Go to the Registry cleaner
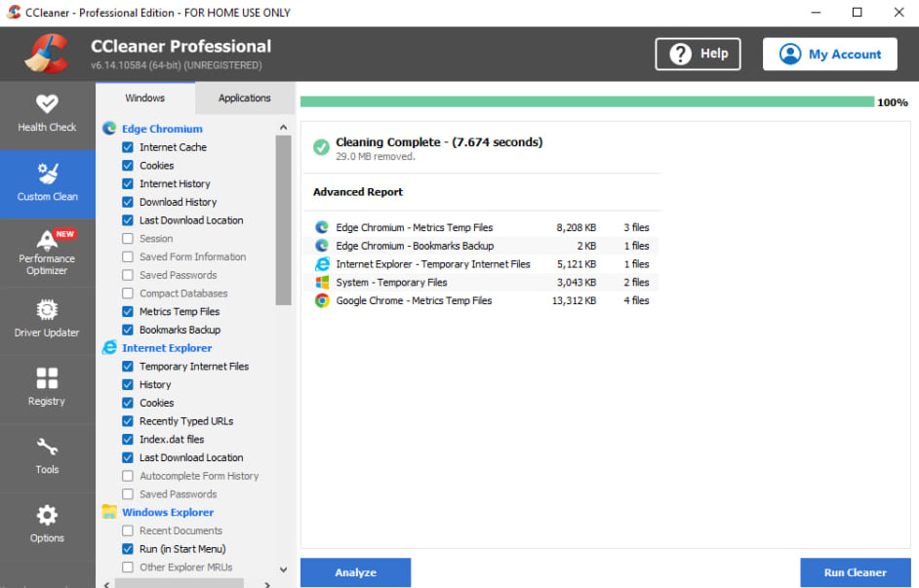Viewport: 919px width, 588px height. [x=47, y=389]
